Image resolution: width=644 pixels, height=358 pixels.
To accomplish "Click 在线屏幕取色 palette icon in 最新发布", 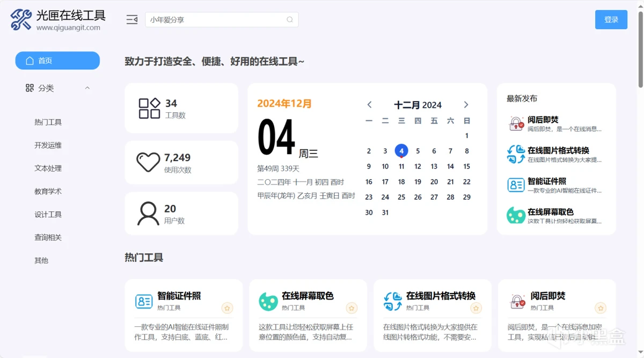I will pyautogui.click(x=516, y=216).
